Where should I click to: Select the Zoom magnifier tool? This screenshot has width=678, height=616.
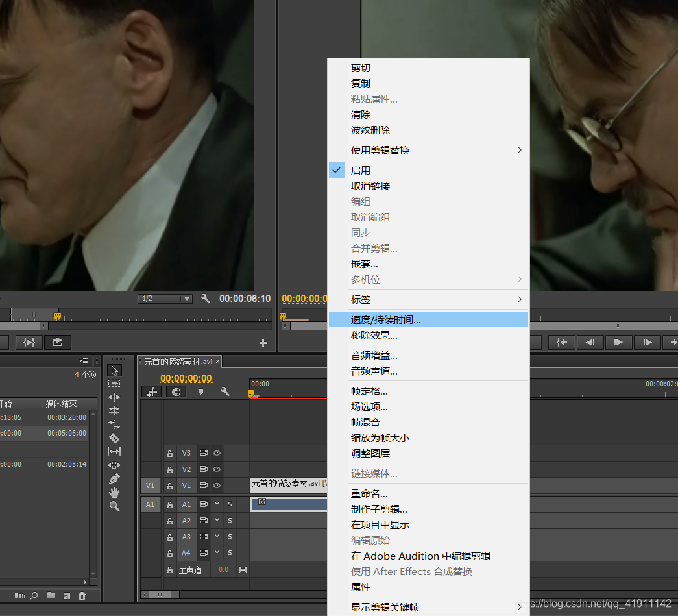(115, 506)
